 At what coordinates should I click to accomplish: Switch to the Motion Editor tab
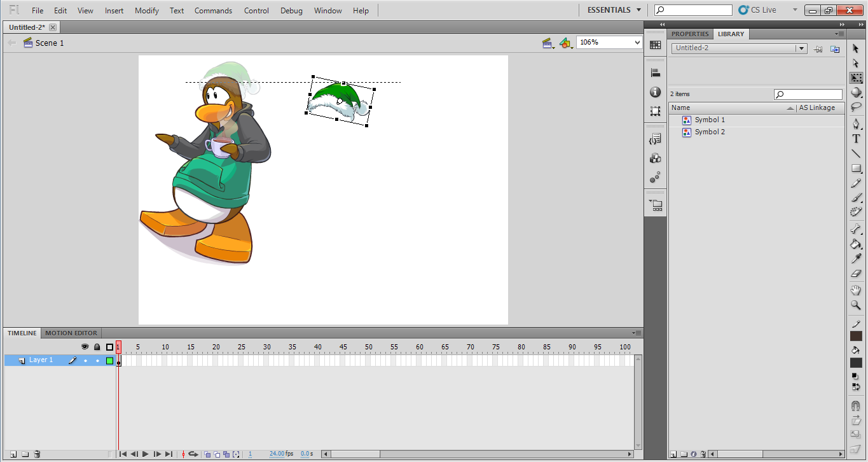[71, 333]
